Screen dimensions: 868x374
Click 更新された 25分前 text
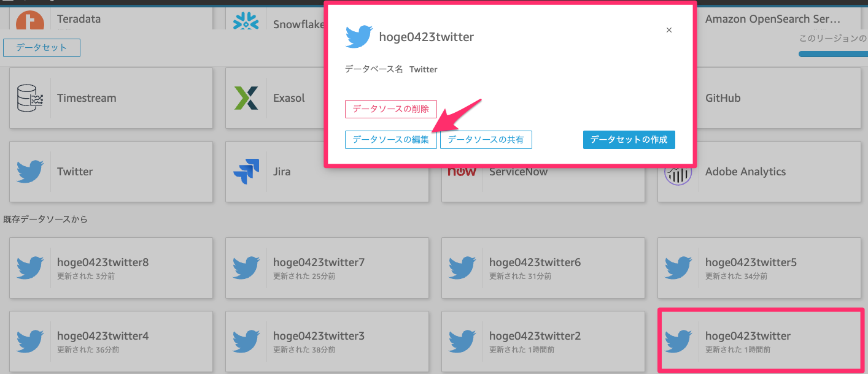click(x=304, y=277)
